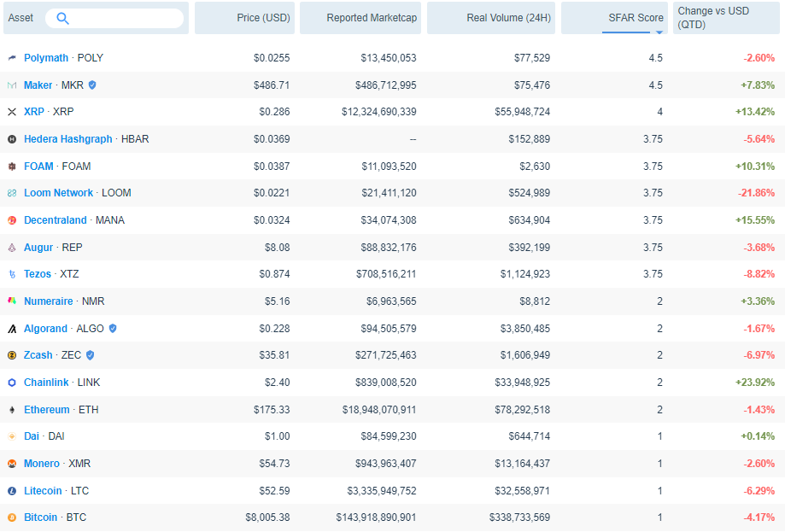The image size is (785, 532).
Task: Click FOAM real volume $2,630
Action: pos(535,167)
